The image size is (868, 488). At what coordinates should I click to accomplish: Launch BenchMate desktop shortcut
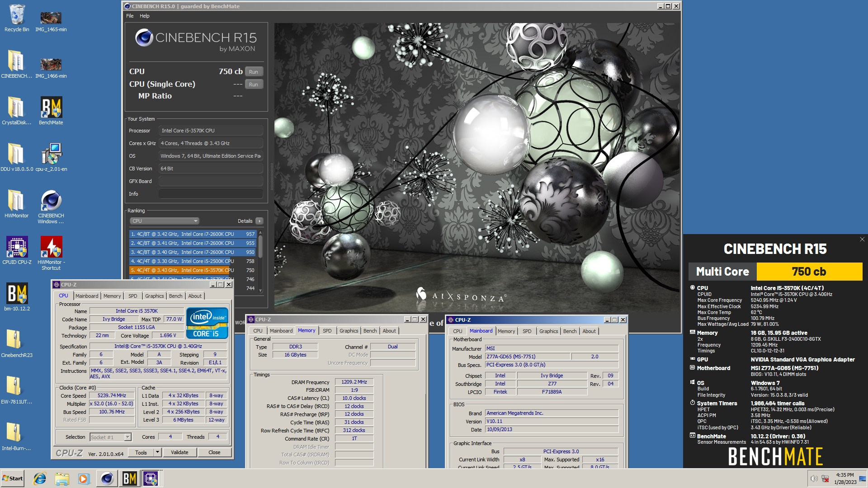point(51,111)
